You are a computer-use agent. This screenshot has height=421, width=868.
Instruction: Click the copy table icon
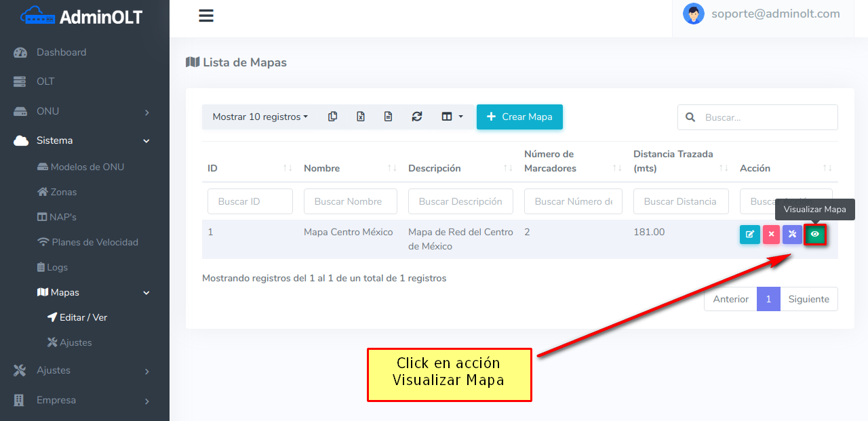(332, 117)
